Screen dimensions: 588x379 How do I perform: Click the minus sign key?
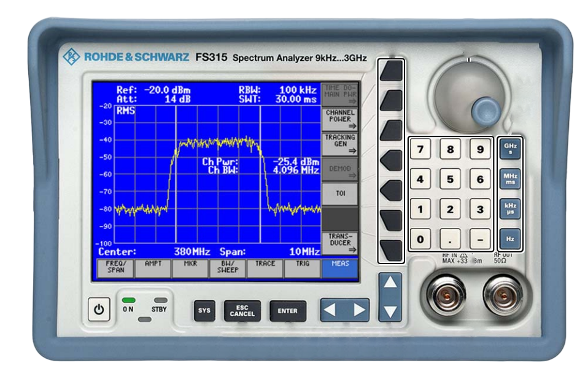480,239
